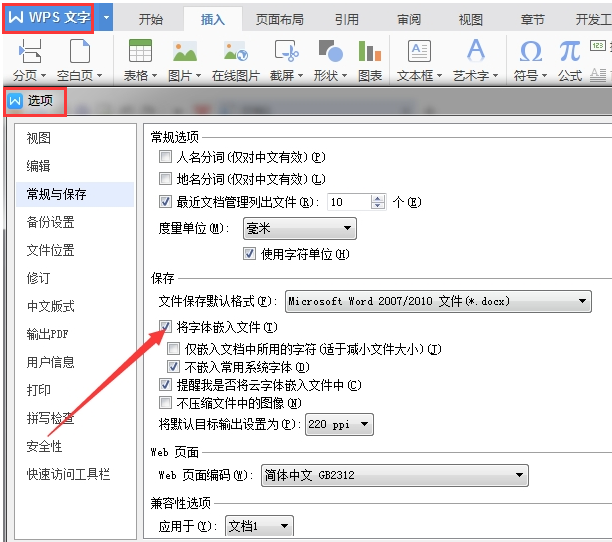The height and width of the screenshot is (542, 612).
Task: Enable 仅嵌入文档中所用的字符 checkbox
Action: tap(173, 348)
